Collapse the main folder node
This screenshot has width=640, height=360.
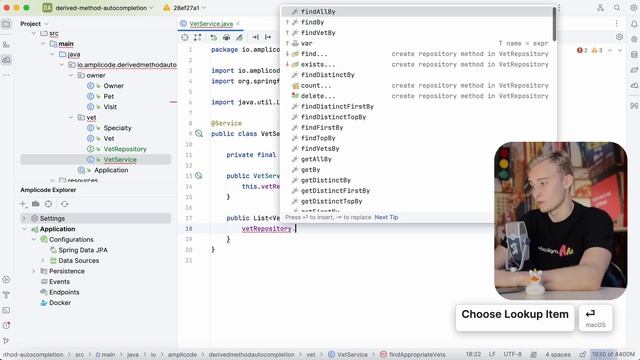point(43,44)
